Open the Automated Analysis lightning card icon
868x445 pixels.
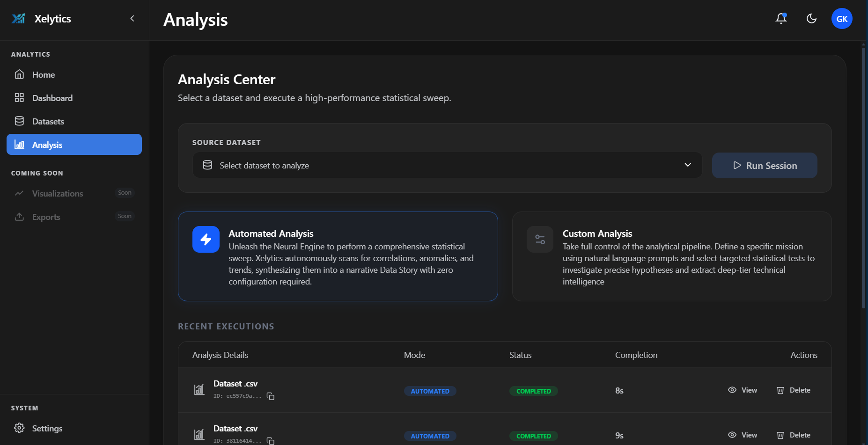pos(206,239)
